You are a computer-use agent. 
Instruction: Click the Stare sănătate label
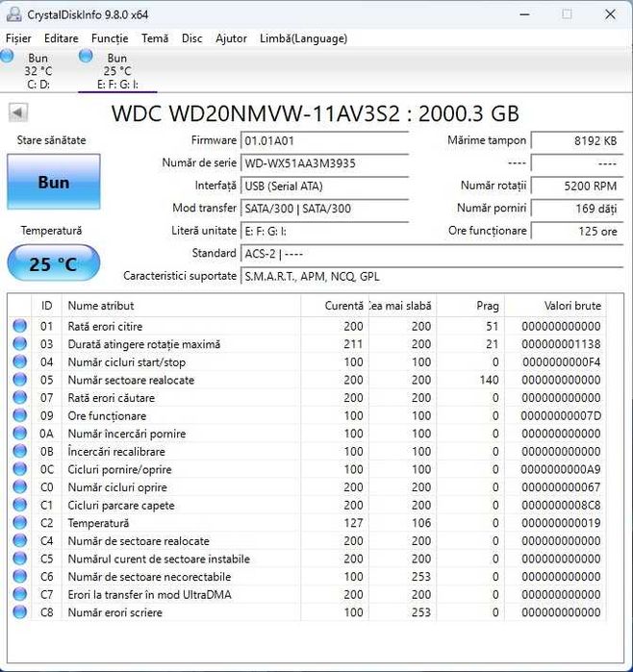pyautogui.click(x=51, y=140)
